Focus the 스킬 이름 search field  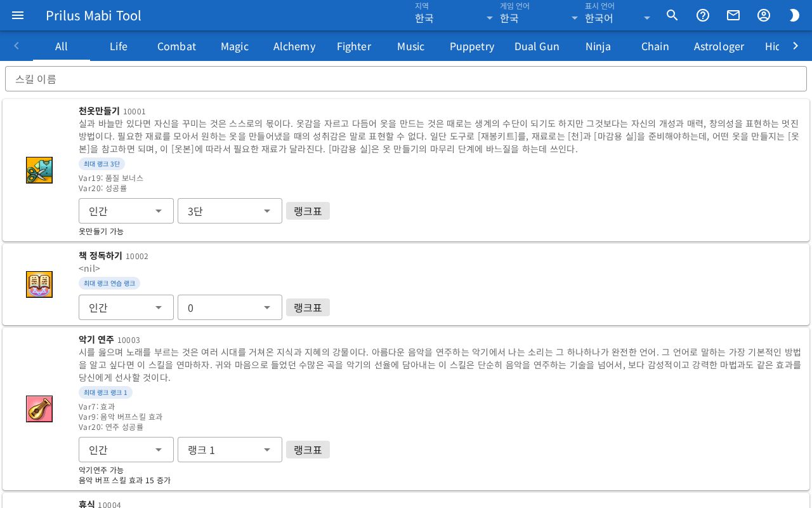(x=406, y=79)
